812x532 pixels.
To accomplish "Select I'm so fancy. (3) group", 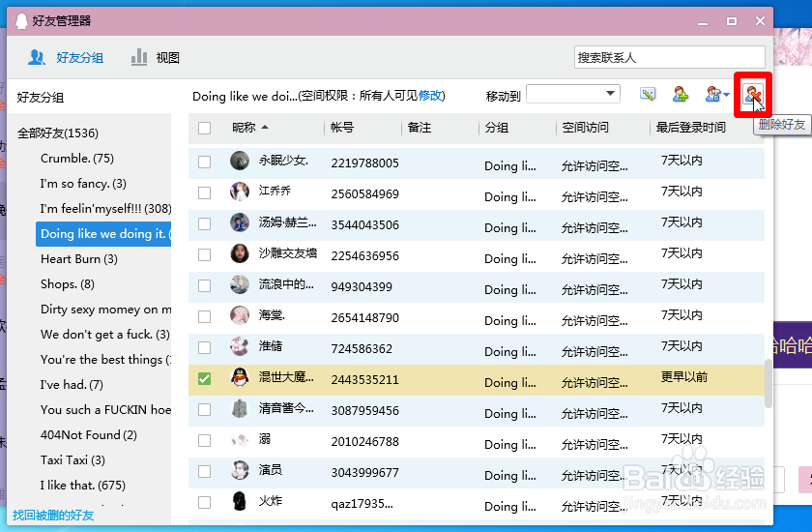I will 83,184.
